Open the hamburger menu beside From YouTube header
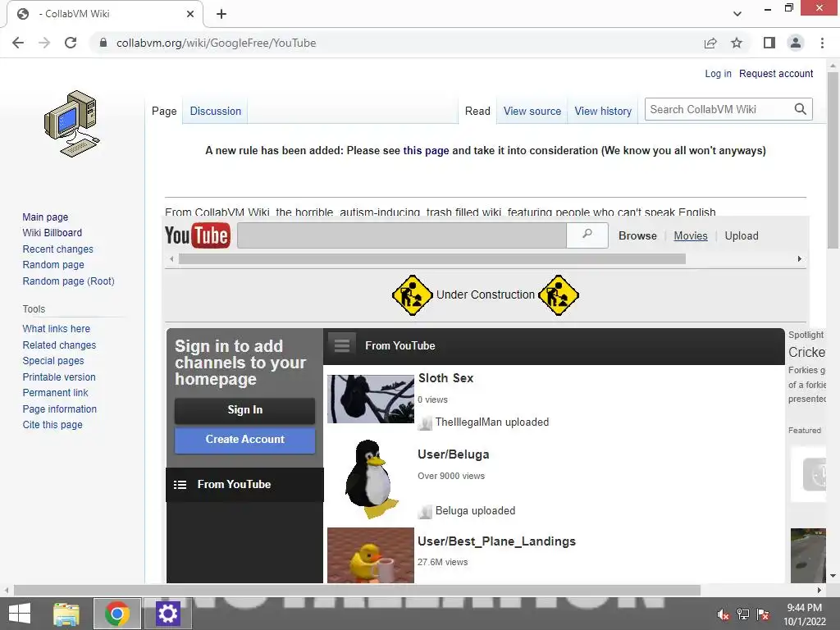 [342, 345]
